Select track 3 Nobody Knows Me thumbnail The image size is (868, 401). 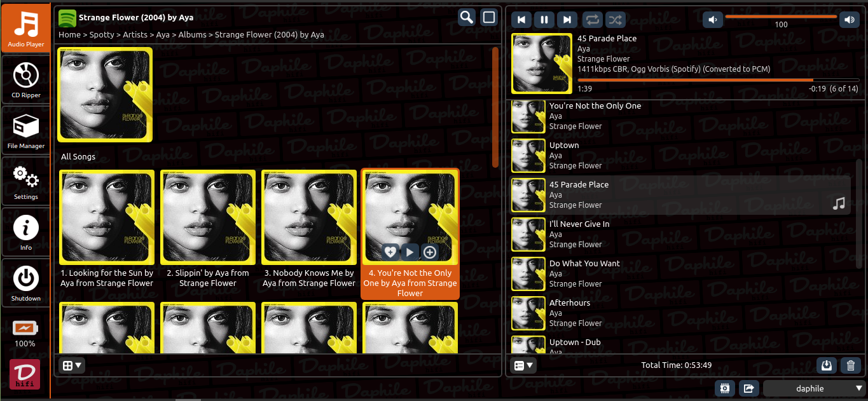[309, 217]
